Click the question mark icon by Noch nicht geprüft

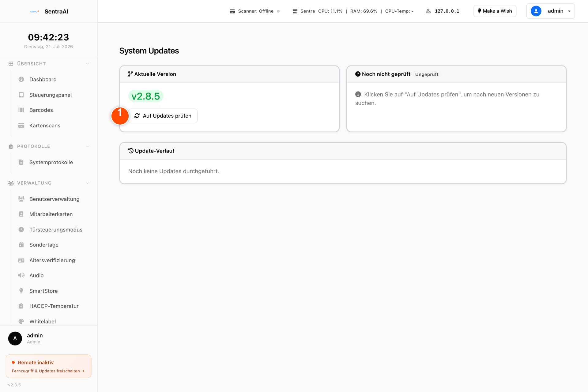click(358, 74)
